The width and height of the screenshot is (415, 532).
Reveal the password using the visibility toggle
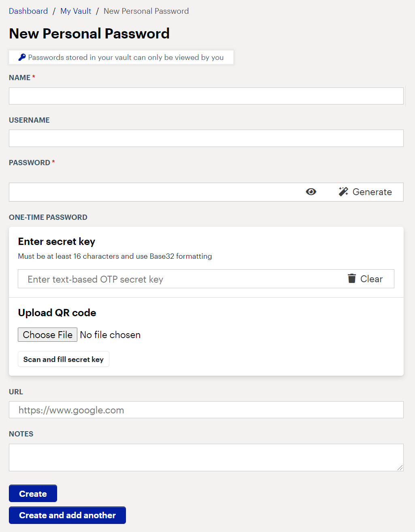click(x=311, y=192)
